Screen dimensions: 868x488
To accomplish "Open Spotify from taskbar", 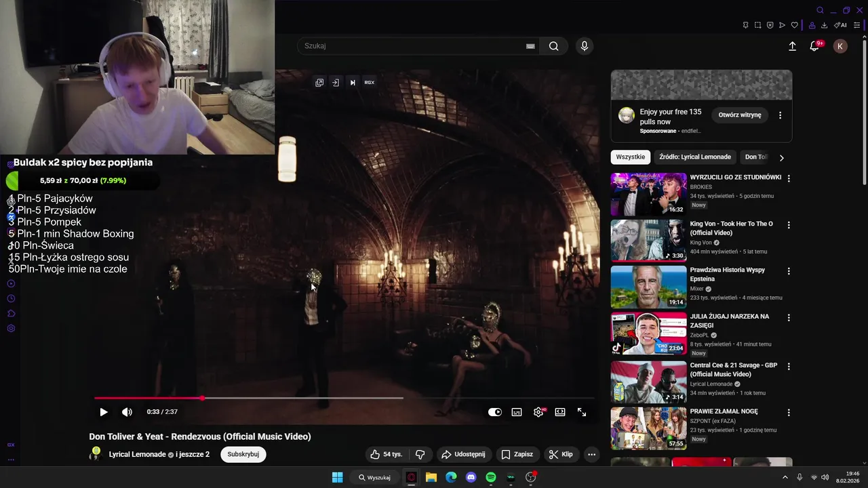I will 491,477.
